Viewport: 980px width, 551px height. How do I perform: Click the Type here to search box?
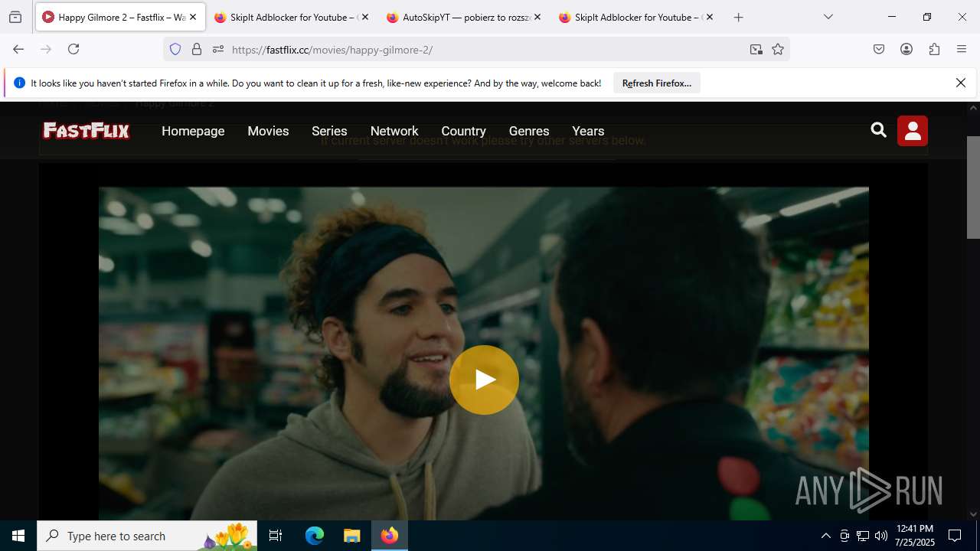point(146,536)
